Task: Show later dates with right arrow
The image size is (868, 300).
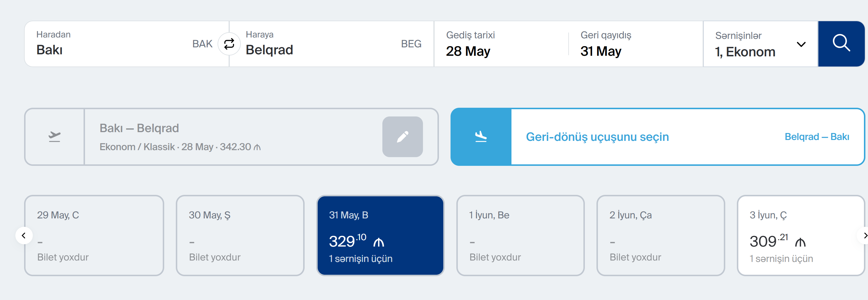Action: point(863,236)
